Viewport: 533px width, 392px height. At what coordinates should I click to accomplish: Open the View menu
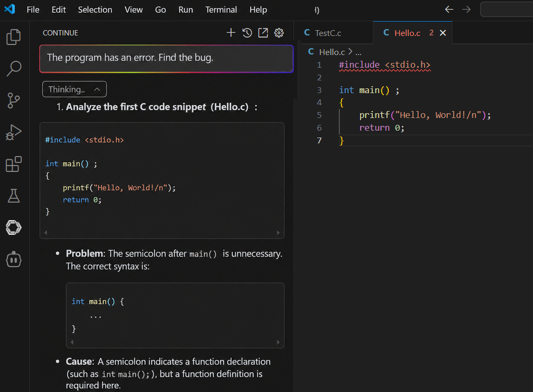click(x=134, y=10)
